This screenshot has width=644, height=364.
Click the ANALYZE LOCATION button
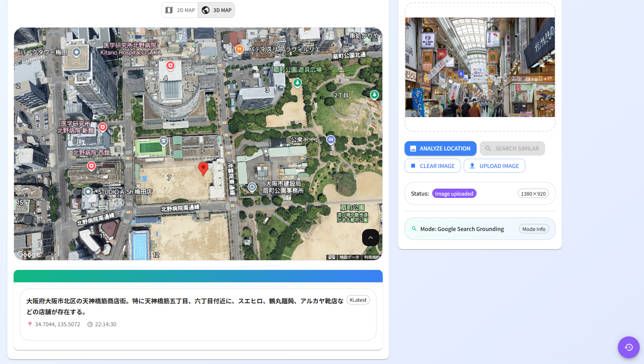pos(440,148)
